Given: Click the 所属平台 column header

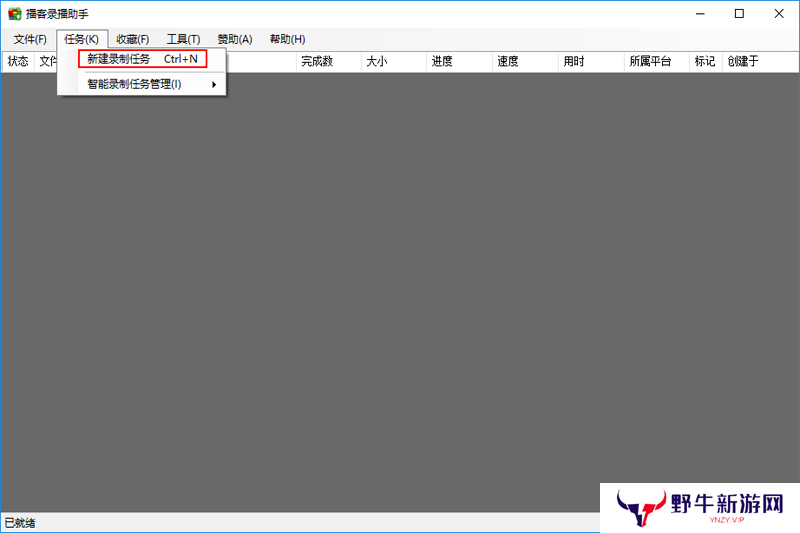Looking at the screenshot, I should (x=657, y=62).
